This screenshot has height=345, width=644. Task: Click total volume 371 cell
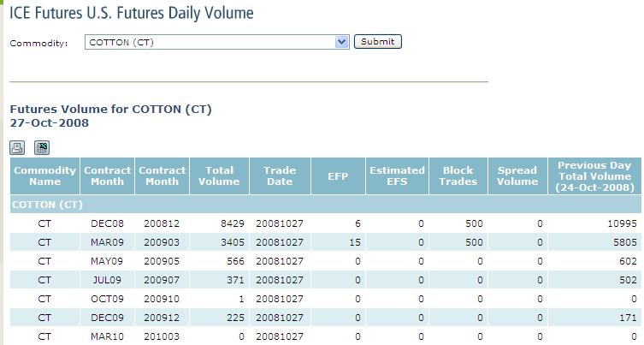pyautogui.click(x=219, y=280)
